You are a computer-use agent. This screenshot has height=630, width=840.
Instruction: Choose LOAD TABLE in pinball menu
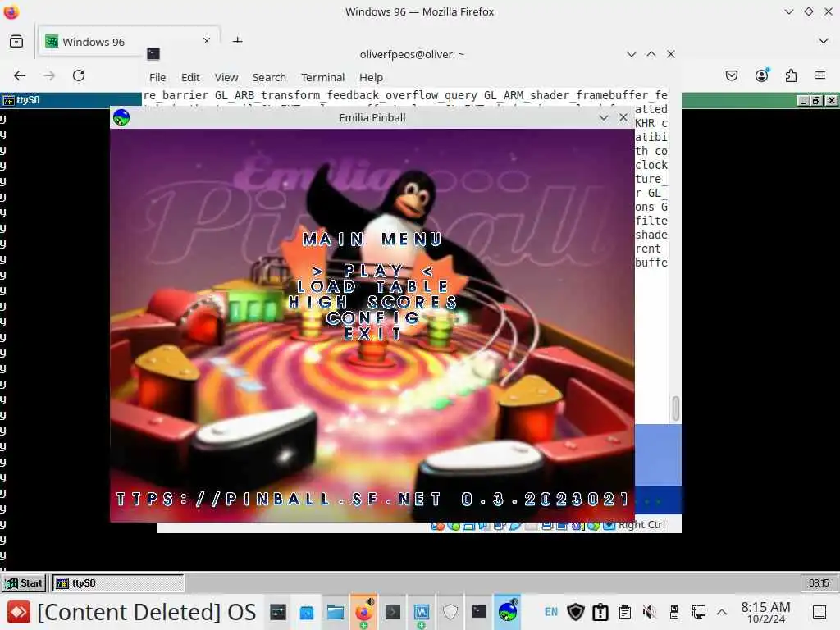click(x=373, y=286)
